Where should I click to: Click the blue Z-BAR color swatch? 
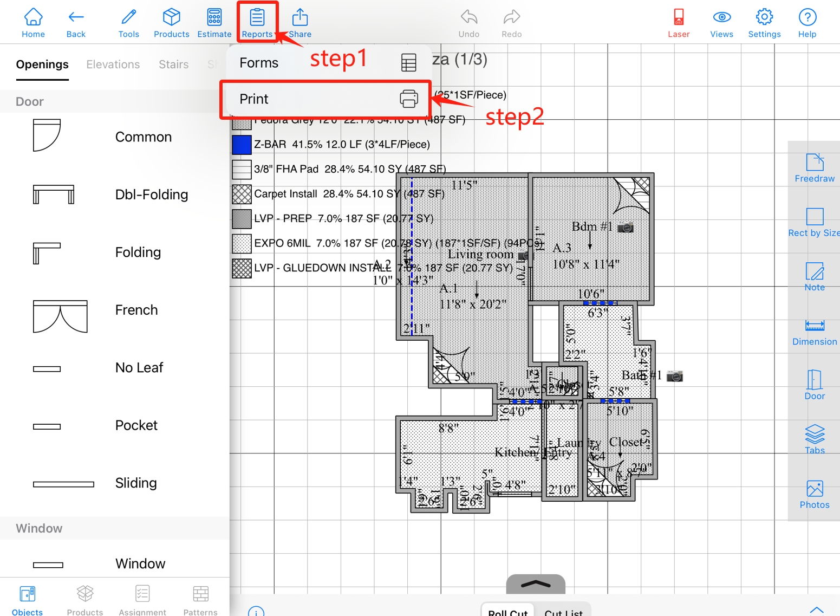(242, 145)
